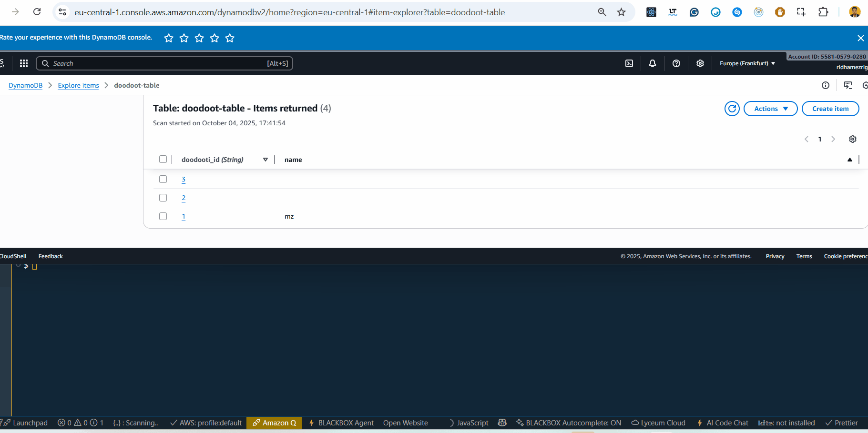Viewport: 868px width, 433px height.
Task: Toggle the select-all items checkbox
Action: [163, 159]
